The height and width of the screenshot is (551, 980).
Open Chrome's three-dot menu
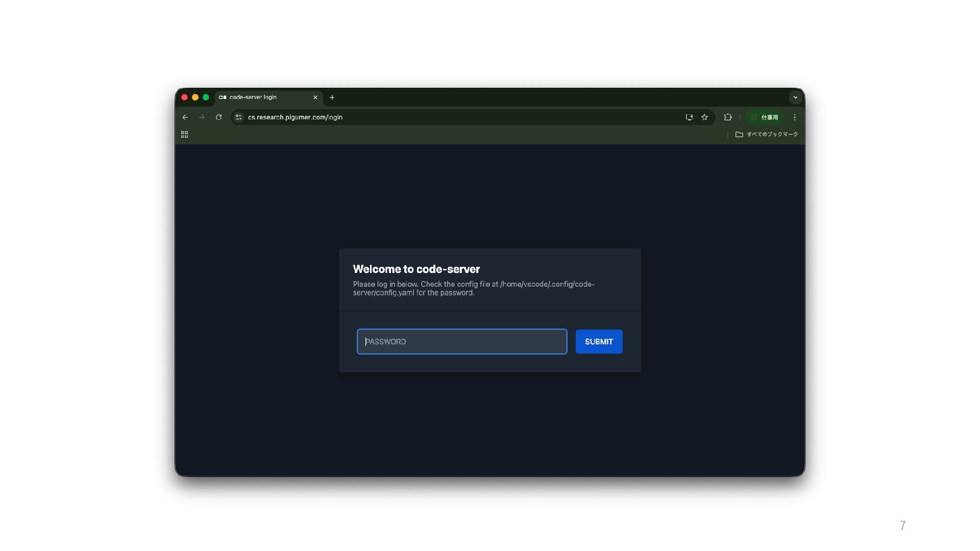point(794,117)
